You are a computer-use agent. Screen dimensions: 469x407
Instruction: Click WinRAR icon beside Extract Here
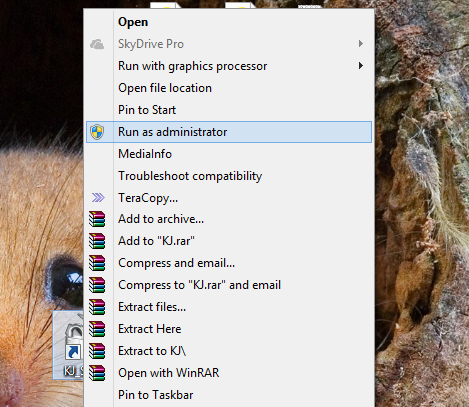click(97, 329)
